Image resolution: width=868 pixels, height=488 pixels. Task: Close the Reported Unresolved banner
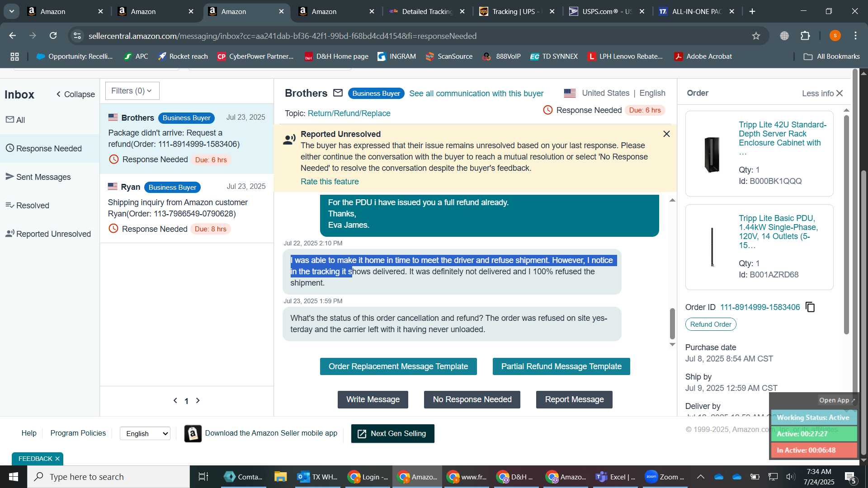666,134
